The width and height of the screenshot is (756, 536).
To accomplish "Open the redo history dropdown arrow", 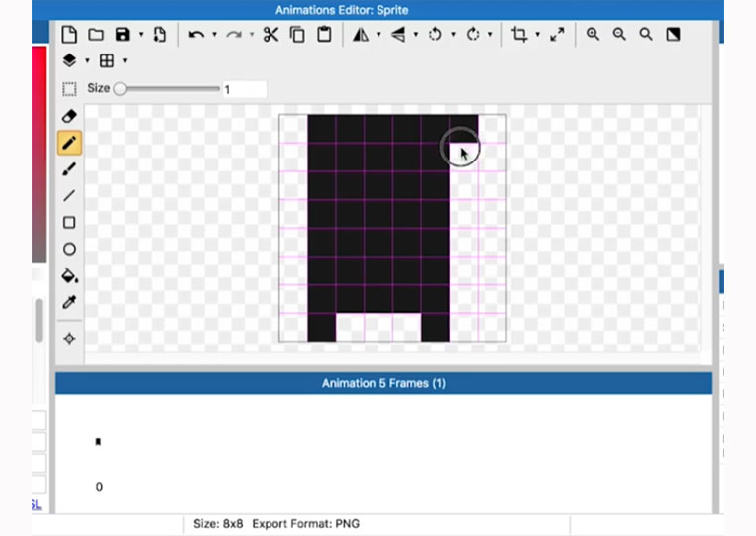I will coord(252,35).
